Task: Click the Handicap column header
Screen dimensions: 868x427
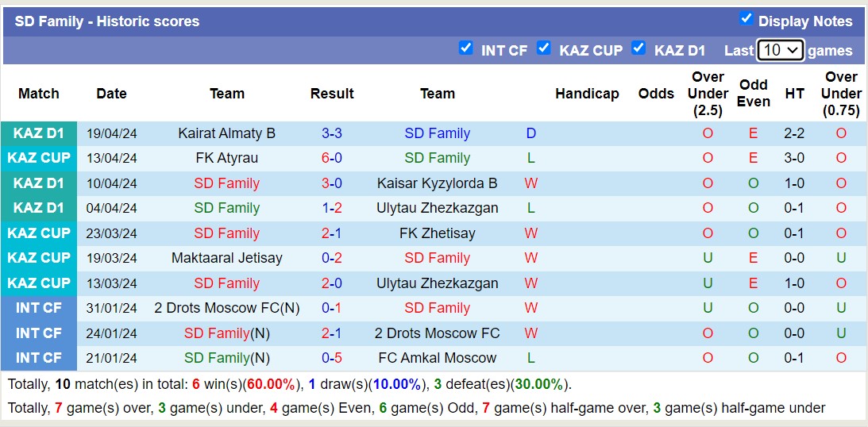Action: coord(587,94)
